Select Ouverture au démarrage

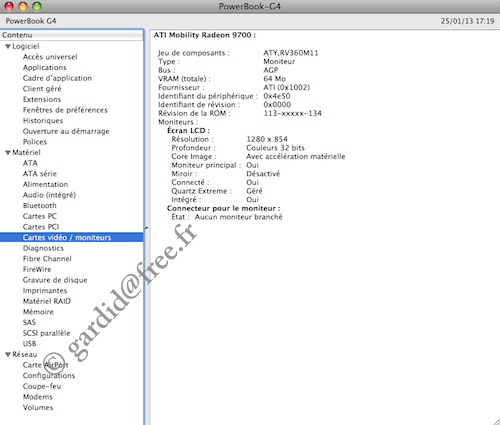tap(66, 131)
